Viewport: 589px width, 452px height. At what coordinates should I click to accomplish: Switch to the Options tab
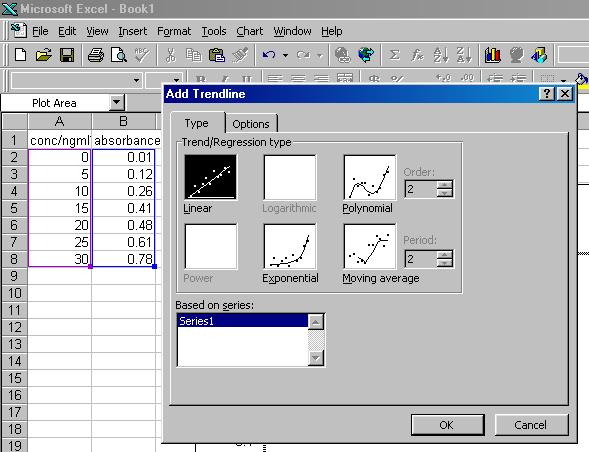coord(251,124)
